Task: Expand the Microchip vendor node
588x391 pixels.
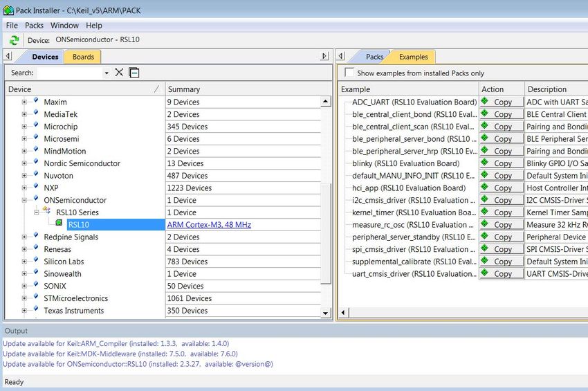Action: click(x=24, y=127)
